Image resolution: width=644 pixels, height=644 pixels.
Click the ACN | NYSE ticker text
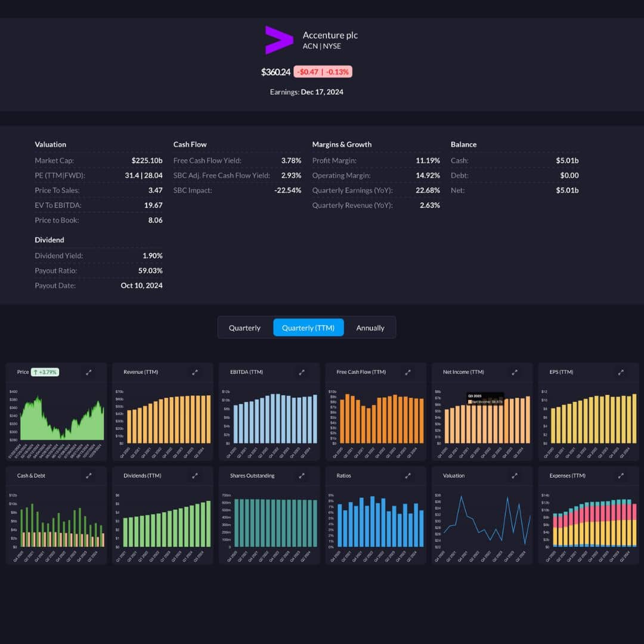pos(321,47)
